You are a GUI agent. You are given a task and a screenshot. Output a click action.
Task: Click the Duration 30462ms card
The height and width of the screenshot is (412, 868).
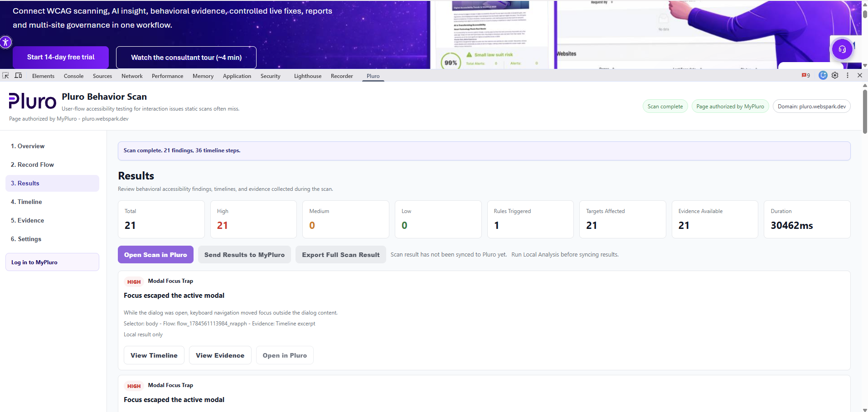807,219
